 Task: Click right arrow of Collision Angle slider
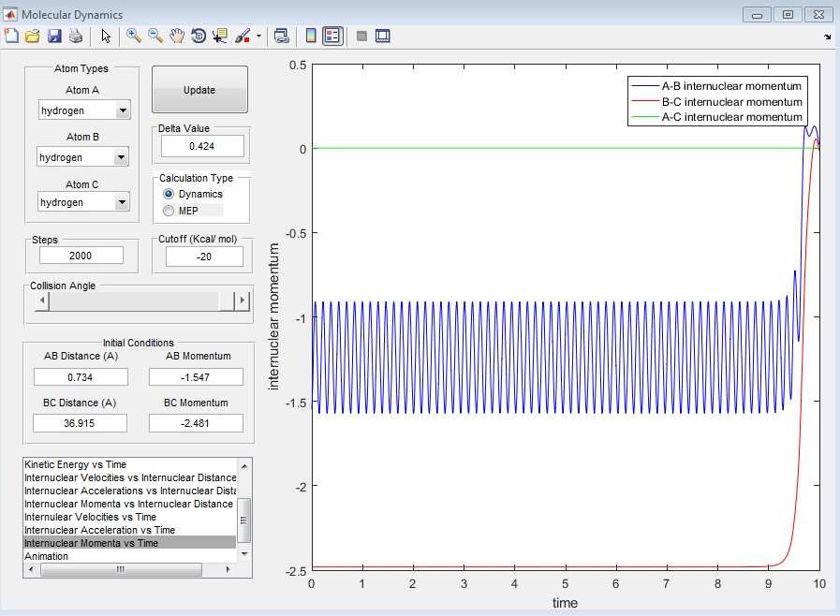click(x=243, y=301)
